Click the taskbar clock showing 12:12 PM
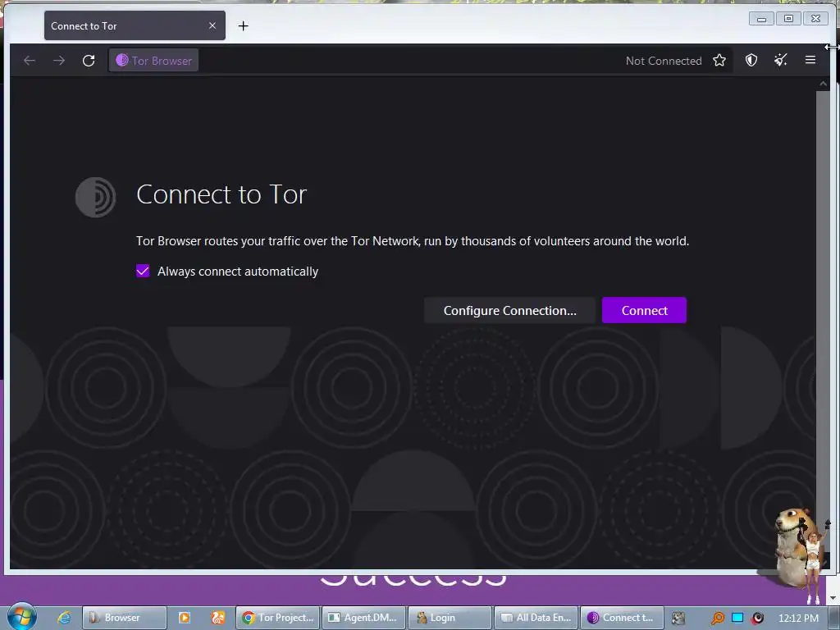 798,619
